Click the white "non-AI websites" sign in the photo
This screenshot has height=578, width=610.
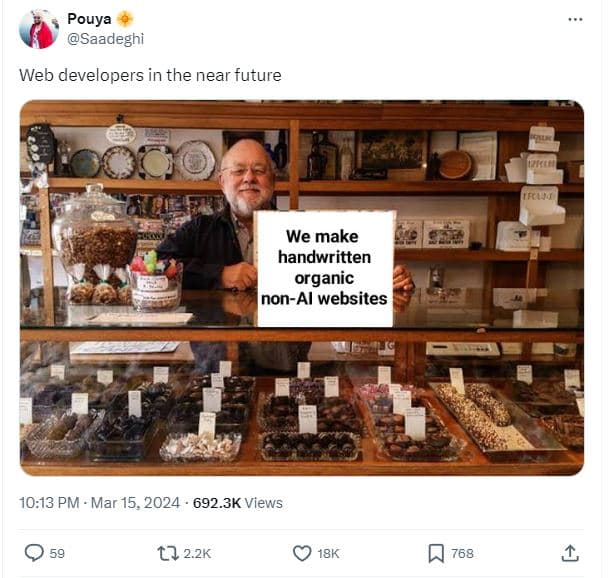[325, 268]
